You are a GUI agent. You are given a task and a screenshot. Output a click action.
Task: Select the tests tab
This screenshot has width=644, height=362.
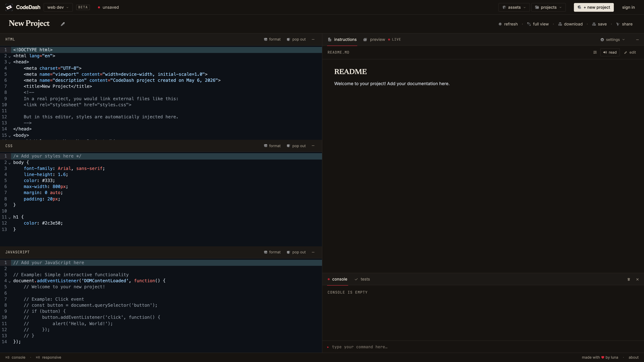pos(362,279)
